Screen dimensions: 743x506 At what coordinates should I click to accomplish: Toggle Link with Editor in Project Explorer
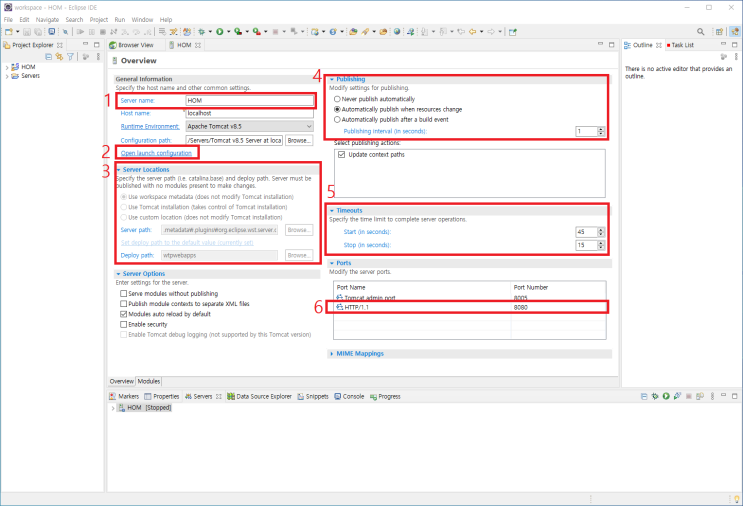pyautogui.click(x=59, y=57)
